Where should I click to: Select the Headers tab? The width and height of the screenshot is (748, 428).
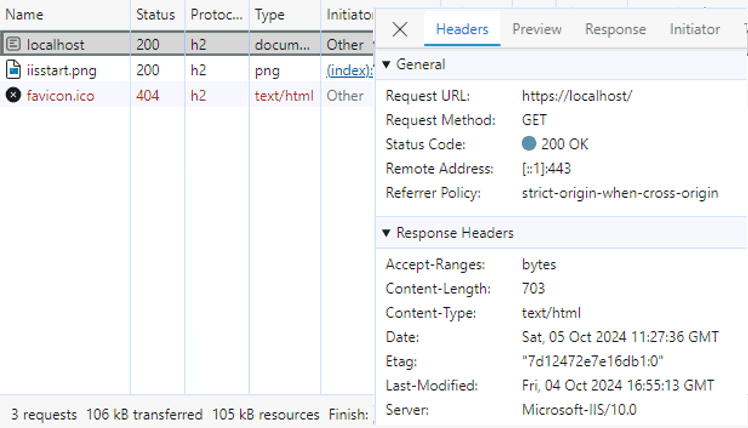(462, 29)
